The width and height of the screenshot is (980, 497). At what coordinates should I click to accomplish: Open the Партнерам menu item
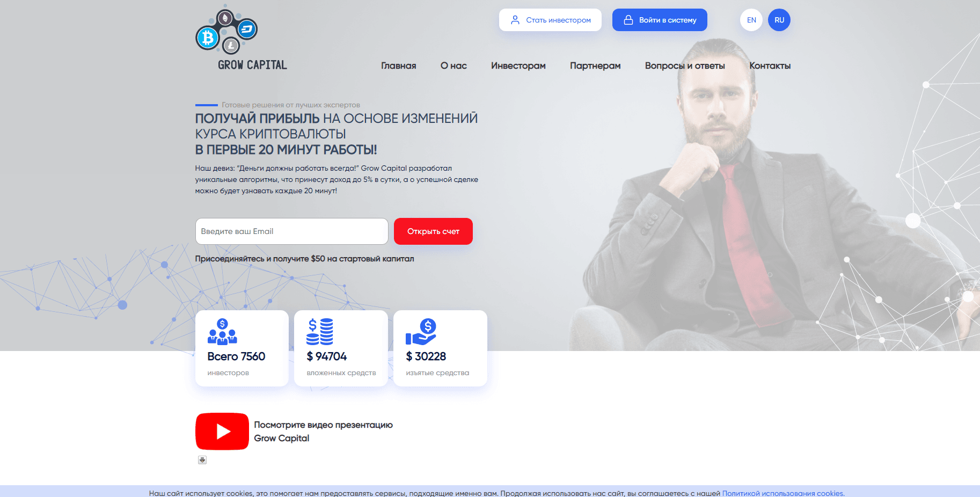click(595, 65)
